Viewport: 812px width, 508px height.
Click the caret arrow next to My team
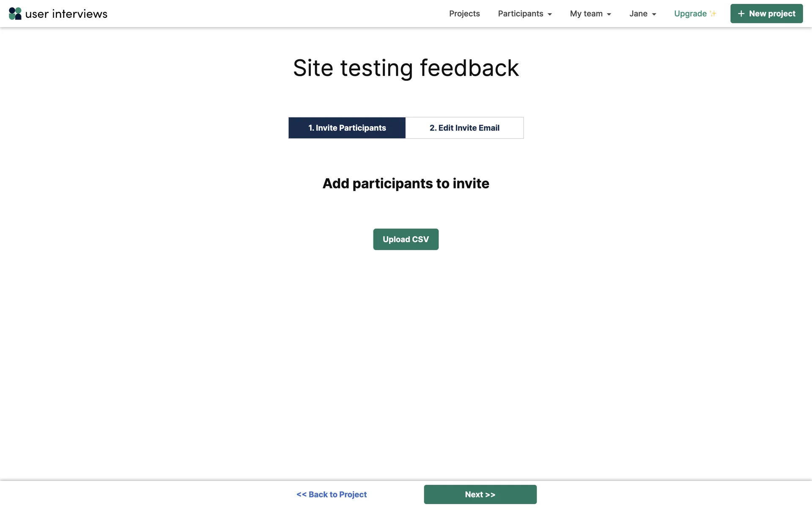[609, 14]
